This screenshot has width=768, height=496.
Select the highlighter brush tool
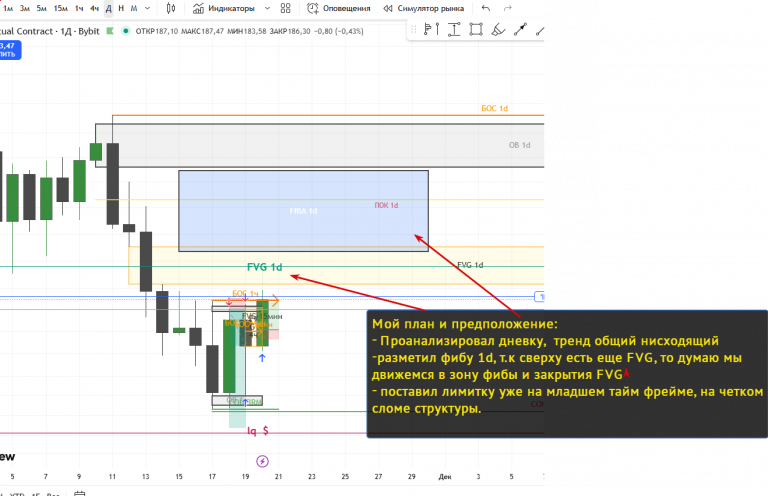[498, 30]
